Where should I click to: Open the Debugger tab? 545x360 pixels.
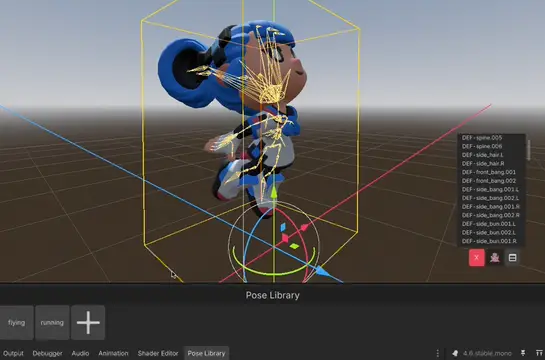[x=48, y=353]
